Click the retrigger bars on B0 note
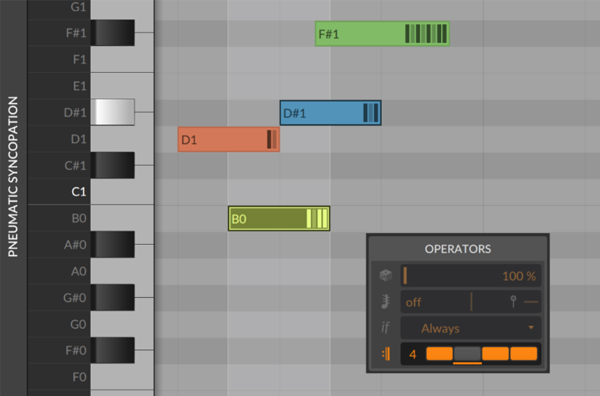This screenshot has width=600, height=396. point(317,218)
